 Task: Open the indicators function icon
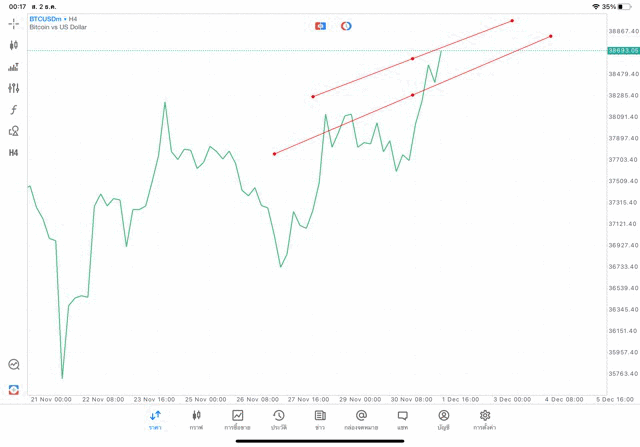[14, 110]
